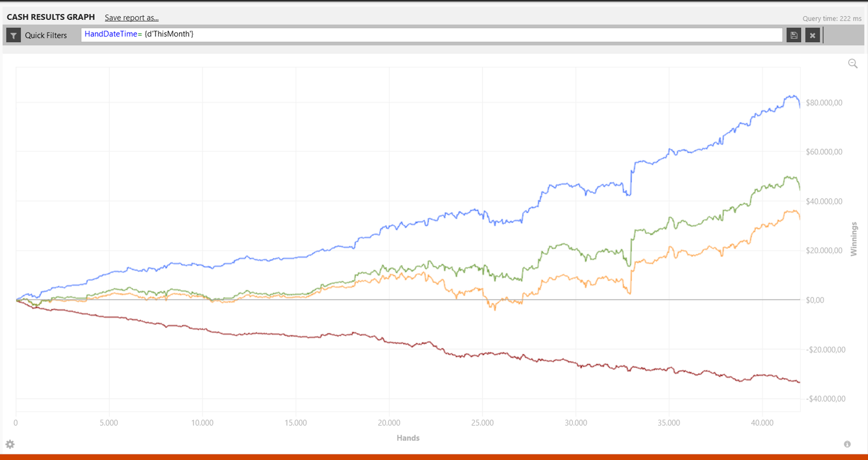Click the 25.000 hands axis label
The width and height of the screenshot is (868, 460).
tap(482, 423)
